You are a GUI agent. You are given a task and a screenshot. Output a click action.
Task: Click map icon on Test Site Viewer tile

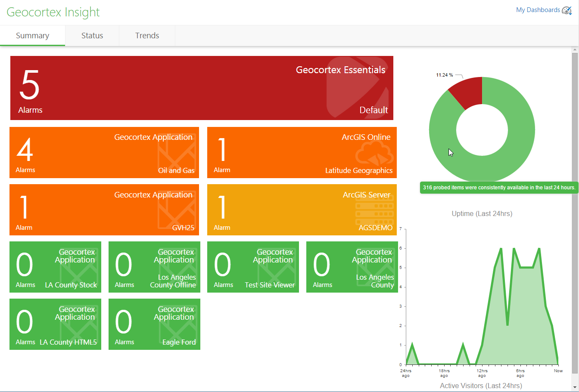[x=277, y=267]
